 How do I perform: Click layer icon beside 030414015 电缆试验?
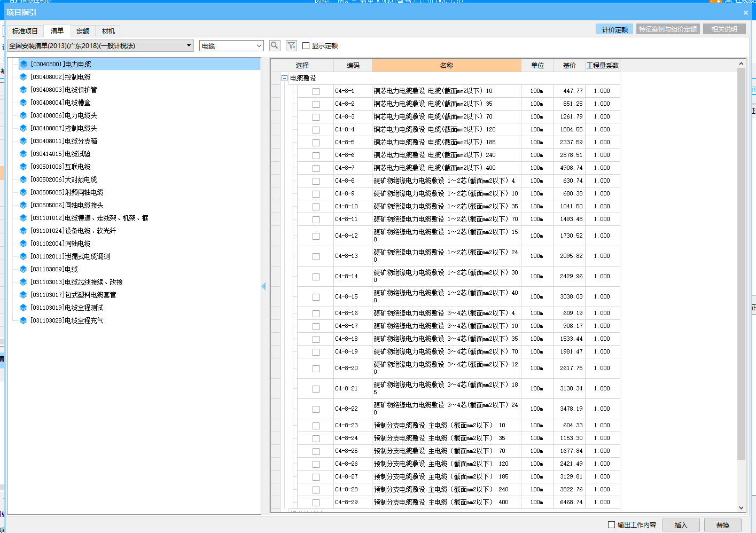pyautogui.click(x=24, y=154)
